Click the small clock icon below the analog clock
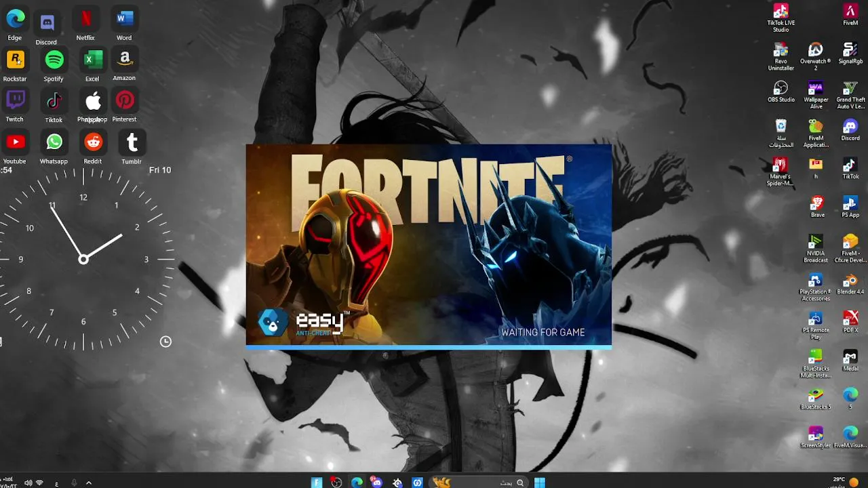Viewport: 868px width, 488px height. pyautogui.click(x=165, y=342)
